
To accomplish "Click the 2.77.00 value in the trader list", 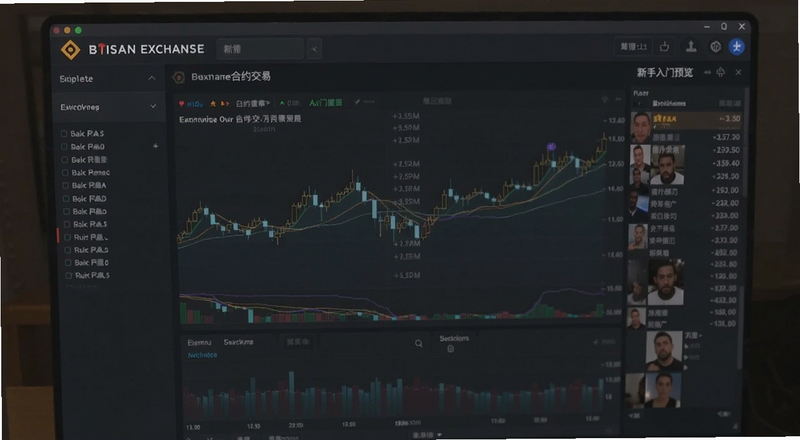I will 726,228.
